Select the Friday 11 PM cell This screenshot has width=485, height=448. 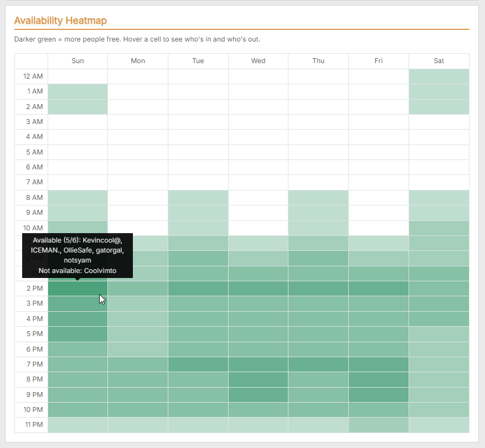click(379, 425)
